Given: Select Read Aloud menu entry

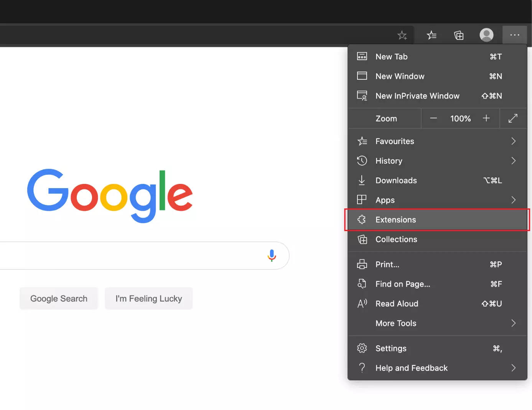Looking at the screenshot, I should point(397,304).
